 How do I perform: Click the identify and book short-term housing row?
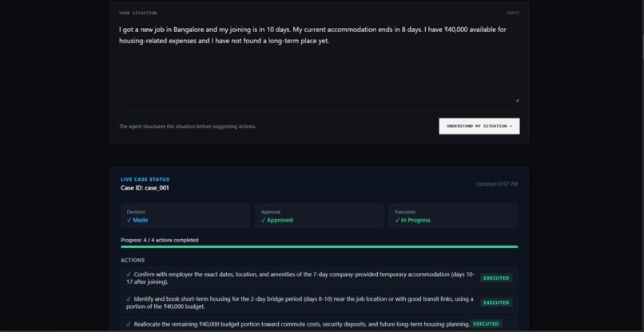click(x=319, y=302)
